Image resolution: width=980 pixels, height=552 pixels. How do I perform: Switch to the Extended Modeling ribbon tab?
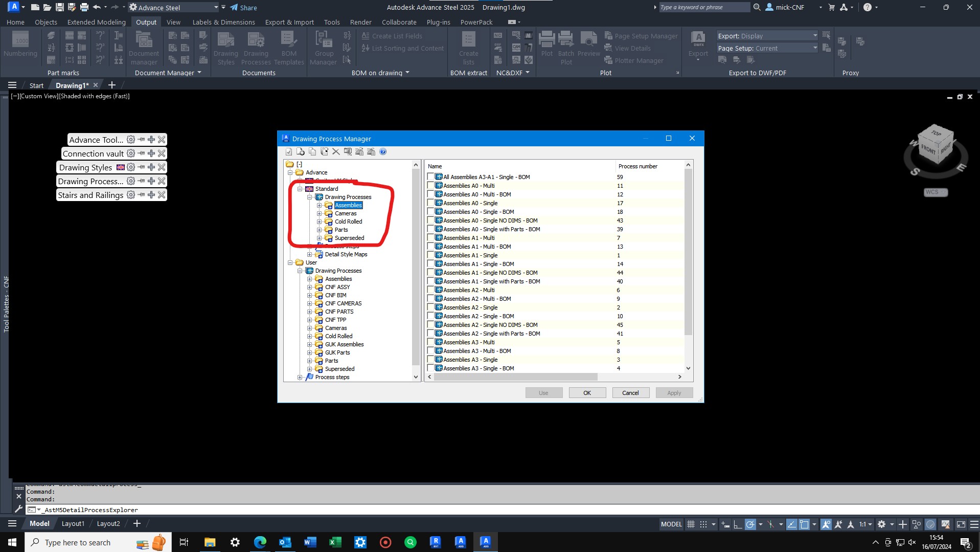(96, 22)
